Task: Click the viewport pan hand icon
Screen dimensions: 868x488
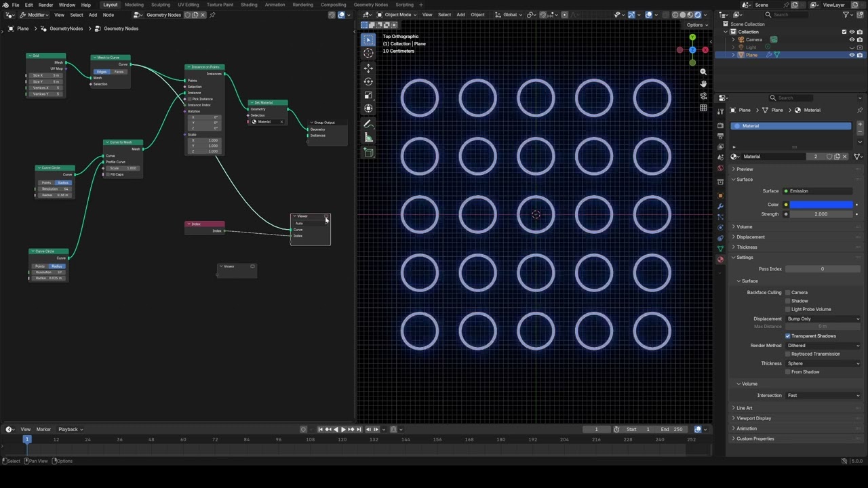Action: click(703, 84)
